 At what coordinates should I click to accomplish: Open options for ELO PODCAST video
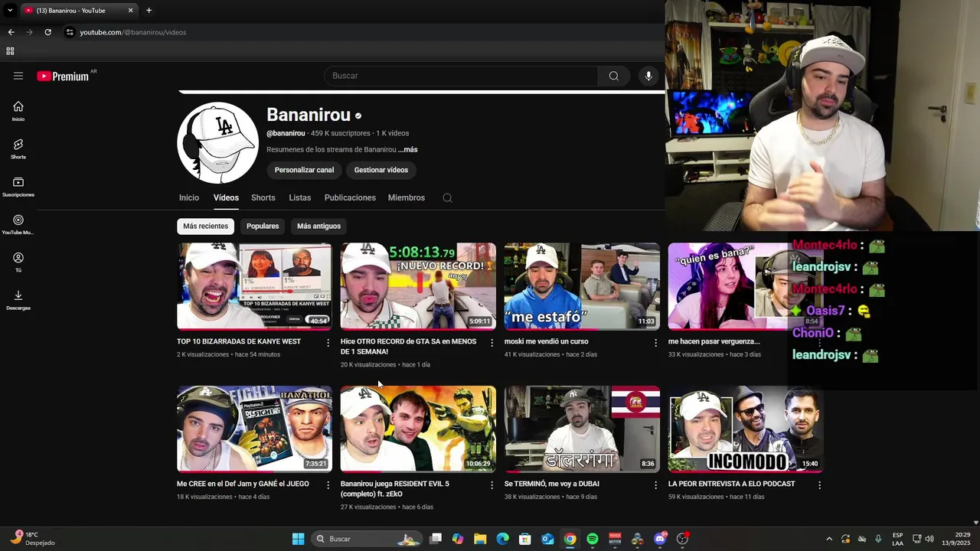(x=819, y=485)
